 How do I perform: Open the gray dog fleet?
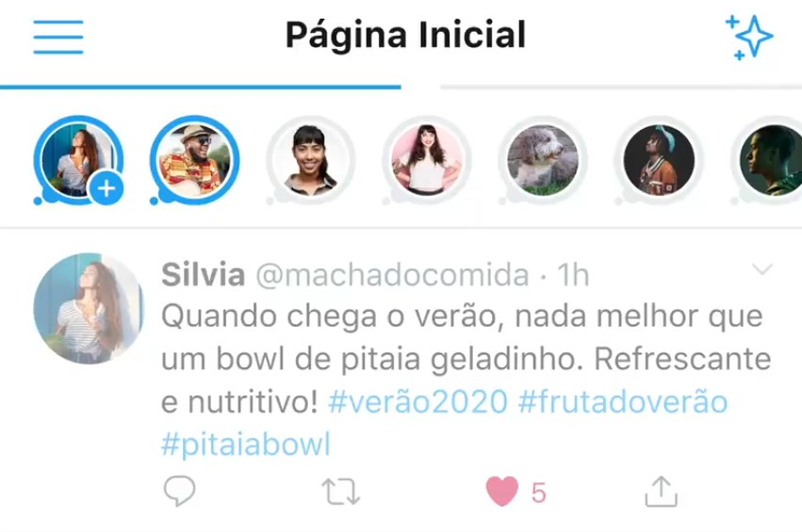point(543,160)
